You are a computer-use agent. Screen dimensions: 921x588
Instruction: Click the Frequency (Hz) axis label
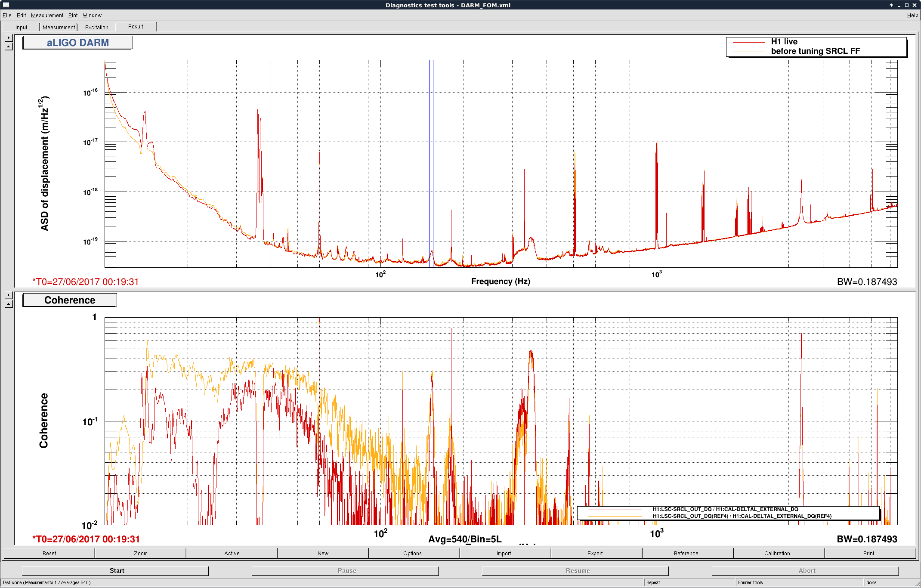(501, 281)
